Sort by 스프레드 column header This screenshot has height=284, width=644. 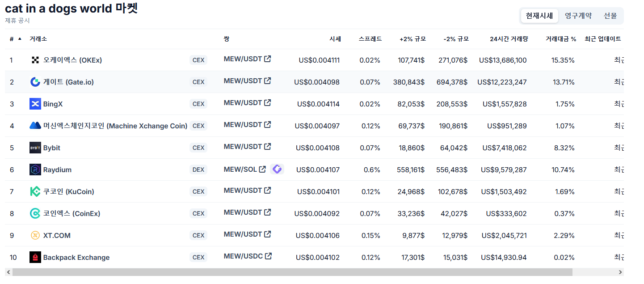(370, 39)
